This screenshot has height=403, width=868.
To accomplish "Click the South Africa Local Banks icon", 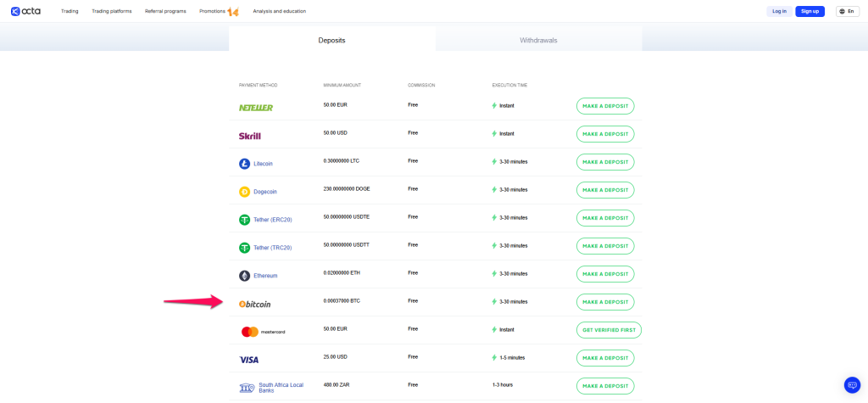I will tap(247, 388).
